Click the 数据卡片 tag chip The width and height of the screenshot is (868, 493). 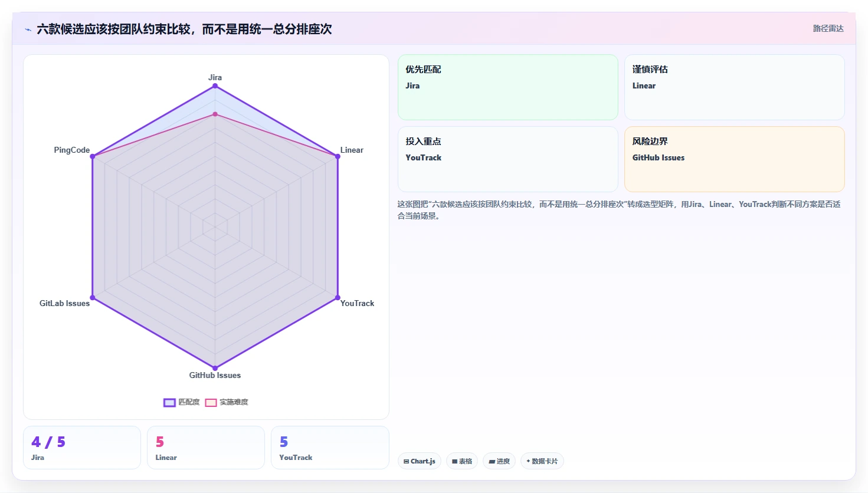[542, 461]
